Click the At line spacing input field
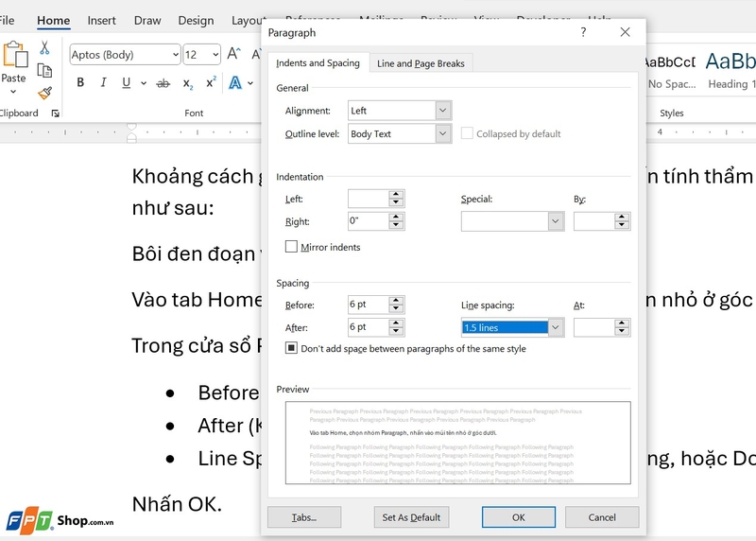The height and width of the screenshot is (541, 756). [594, 327]
